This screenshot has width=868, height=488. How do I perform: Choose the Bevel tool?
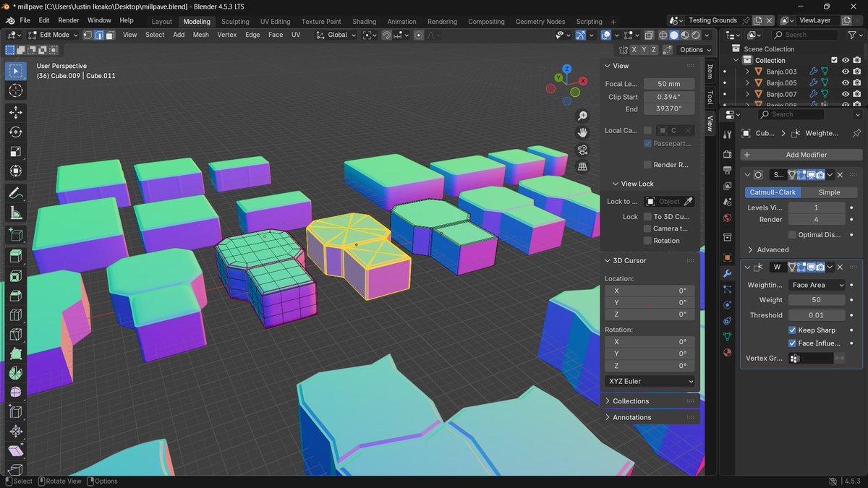(16, 295)
